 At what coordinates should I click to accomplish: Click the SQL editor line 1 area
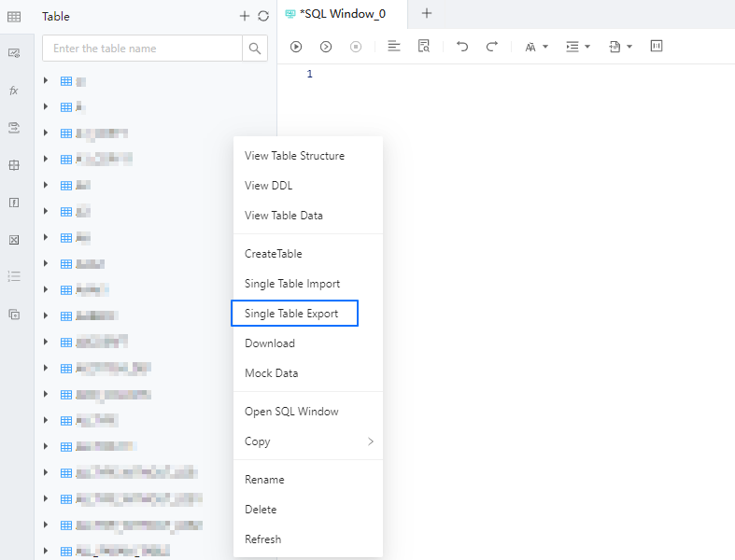[x=523, y=74]
